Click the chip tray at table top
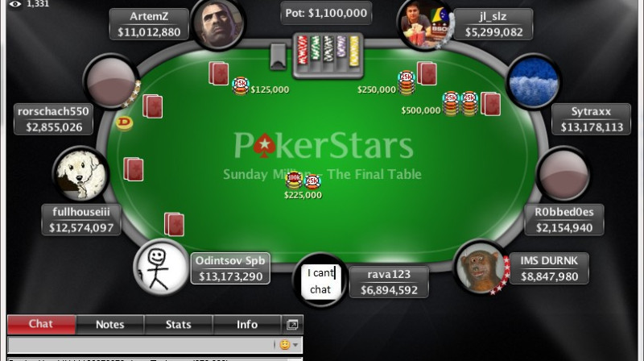 click(x=328, y=56)
